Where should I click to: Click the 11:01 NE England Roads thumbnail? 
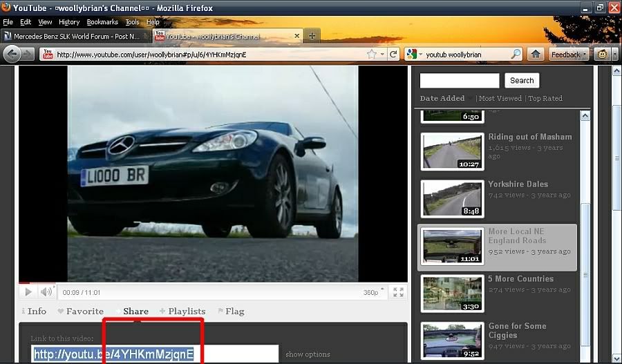coord(452,246)
